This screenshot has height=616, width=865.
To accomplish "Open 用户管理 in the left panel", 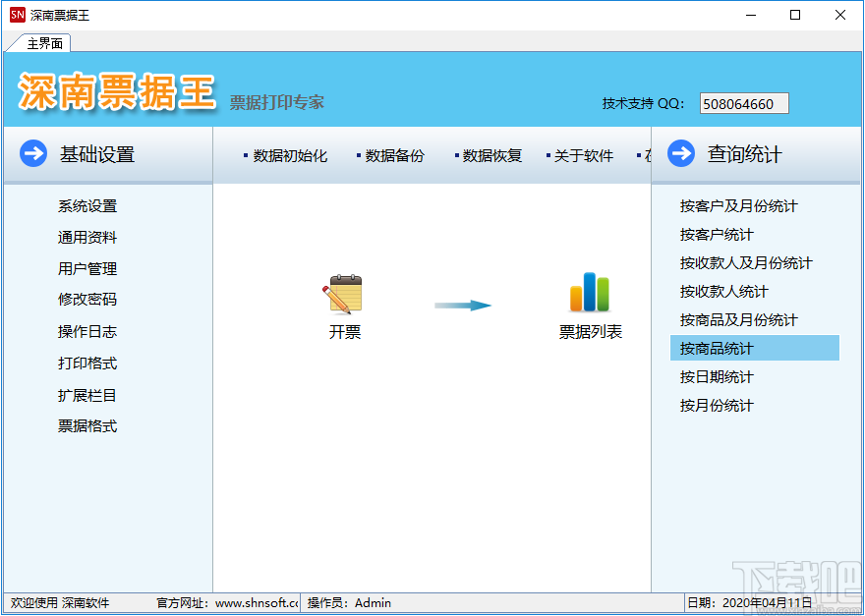I will pos(87,269).
